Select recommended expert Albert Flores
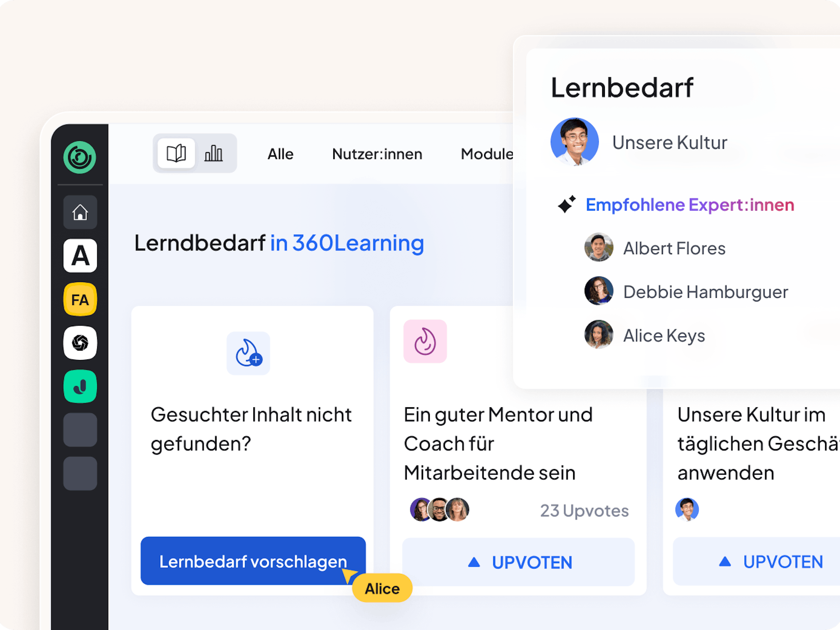Viewport: 840px width, 630px height. [x=655, y=248]
